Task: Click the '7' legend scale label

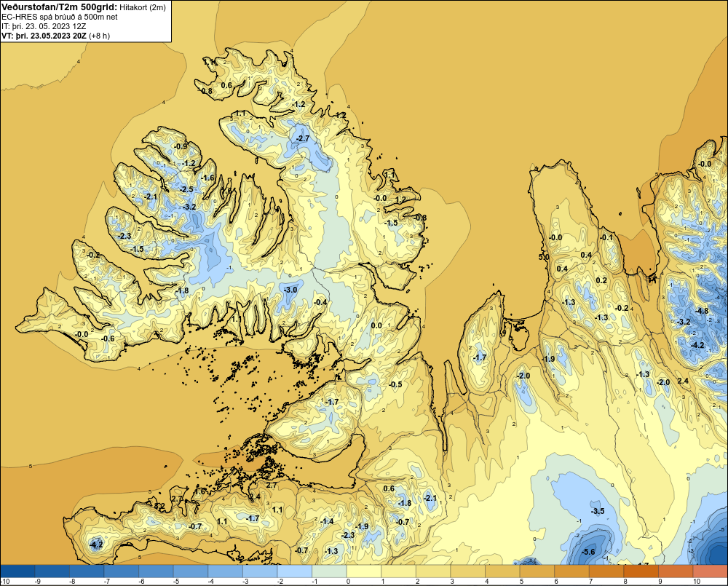Action: pyautogui.click(x=590, y=582)
